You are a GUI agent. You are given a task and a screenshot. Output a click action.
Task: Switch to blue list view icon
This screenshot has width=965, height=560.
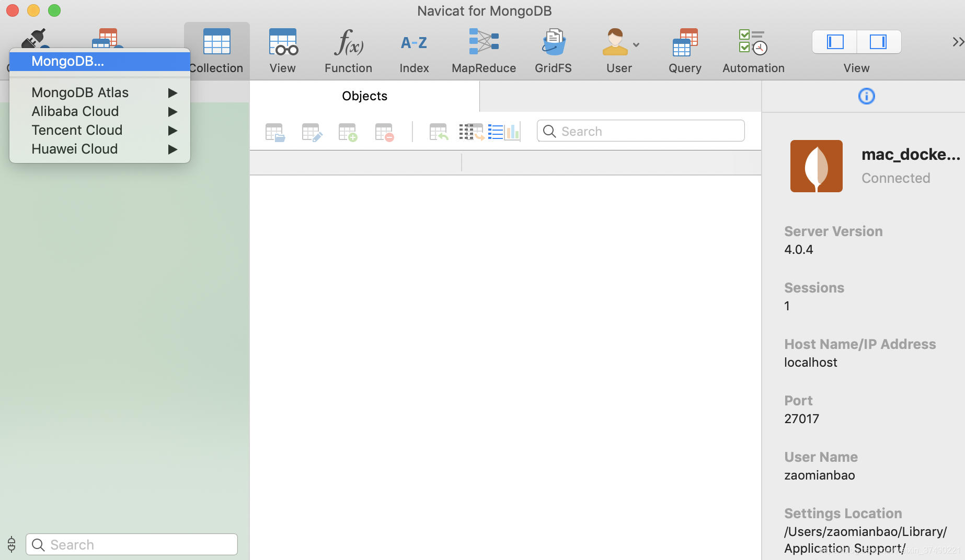[x=496, y=132]
